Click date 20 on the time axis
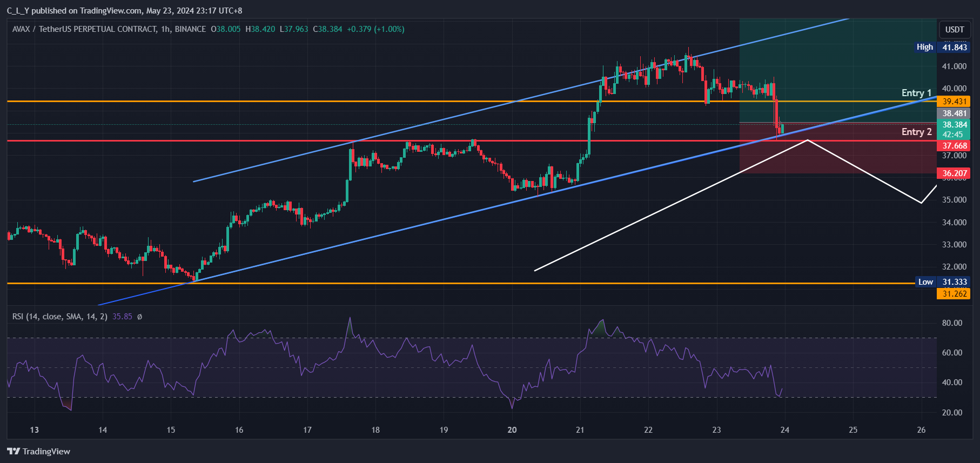Screen dimensions: 980x463 (512, 430)
